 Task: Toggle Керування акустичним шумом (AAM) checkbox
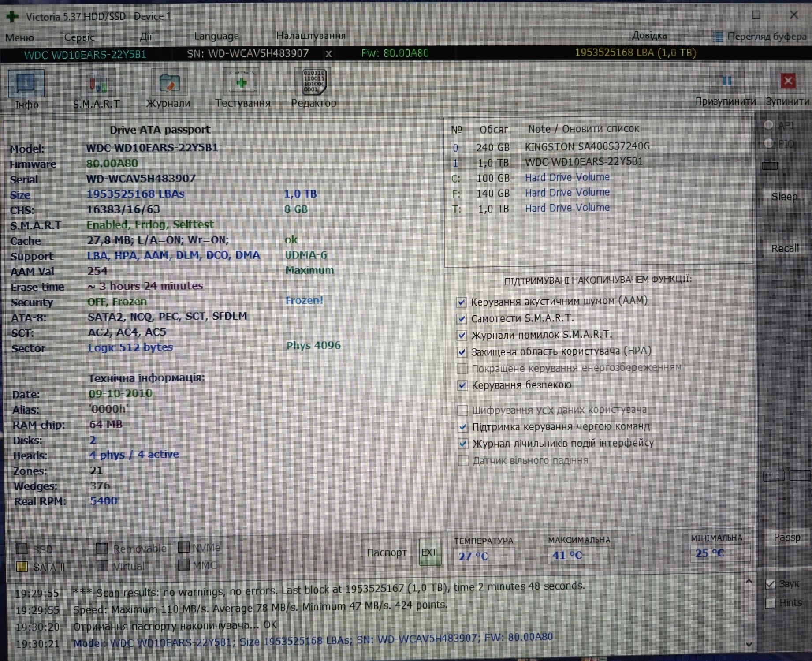click(x=461, y=302)
